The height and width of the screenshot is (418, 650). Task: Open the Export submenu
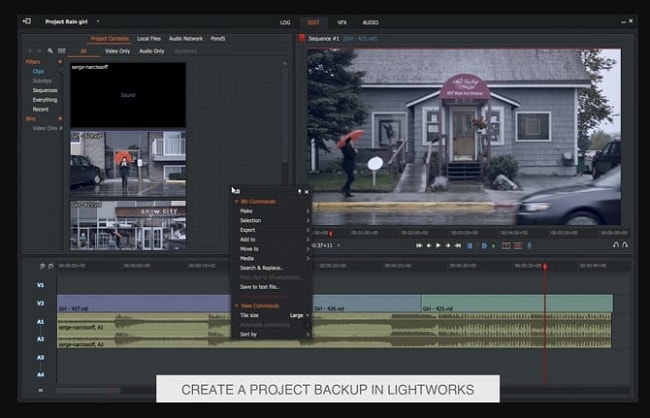pyautogui.click(x=272, y=230)
